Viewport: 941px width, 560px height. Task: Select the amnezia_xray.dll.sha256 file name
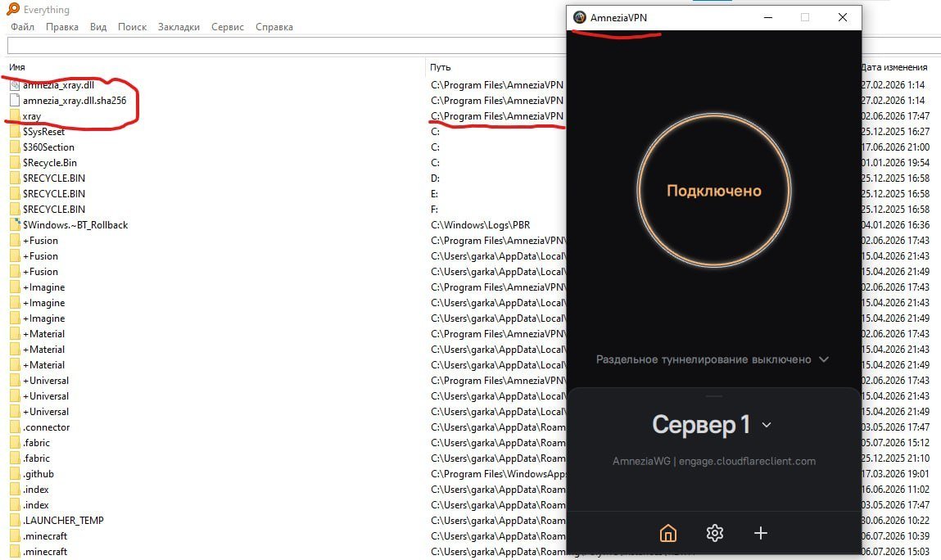coord(75,100)
